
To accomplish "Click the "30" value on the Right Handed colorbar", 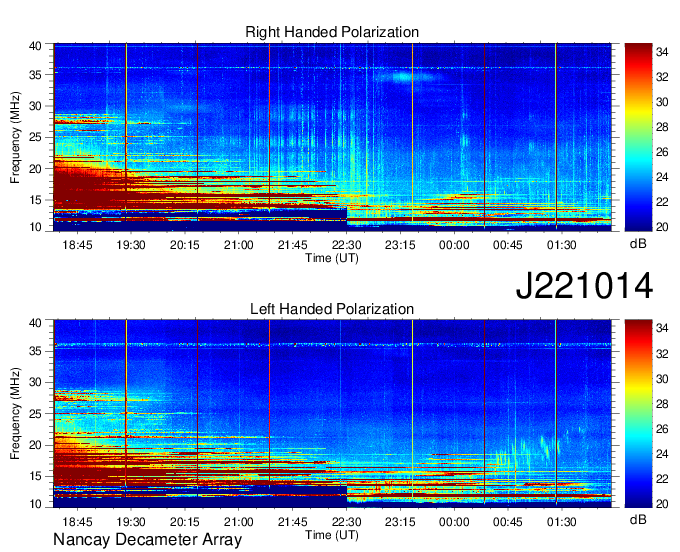I will (662, 102).
